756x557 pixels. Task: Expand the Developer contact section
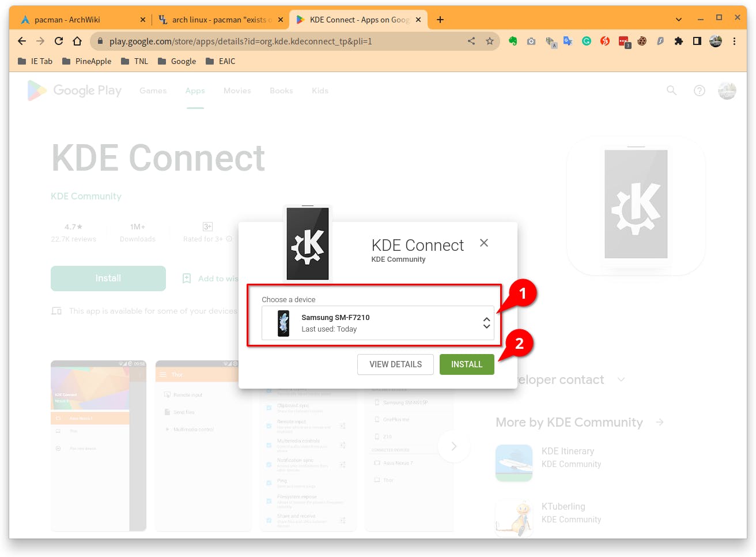click(621, 379)
